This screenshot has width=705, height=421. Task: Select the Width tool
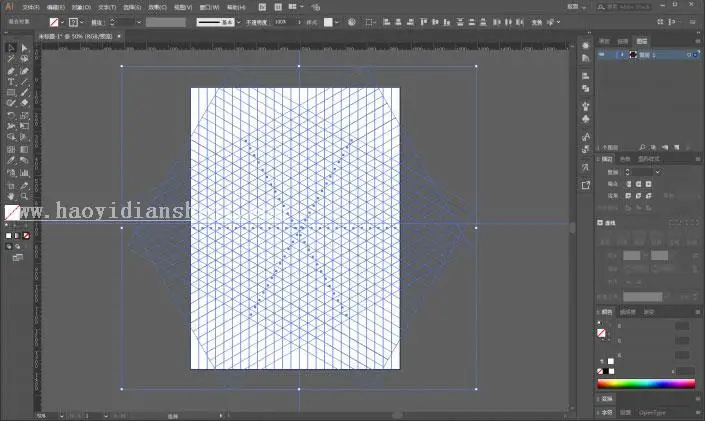11,126
